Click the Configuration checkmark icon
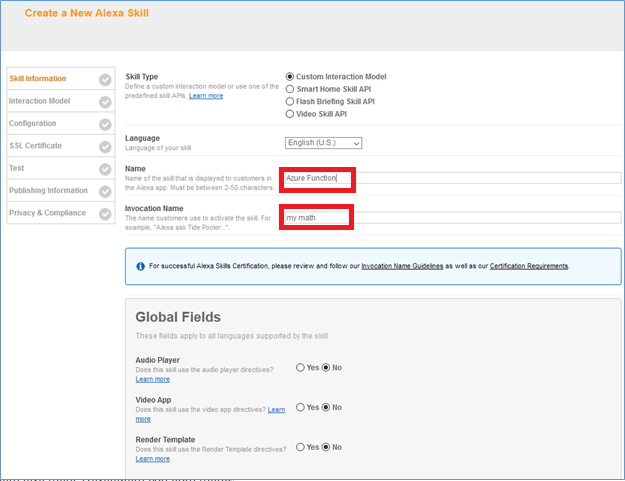The width and height of the screenshot is (625, 481). [105, 124]
